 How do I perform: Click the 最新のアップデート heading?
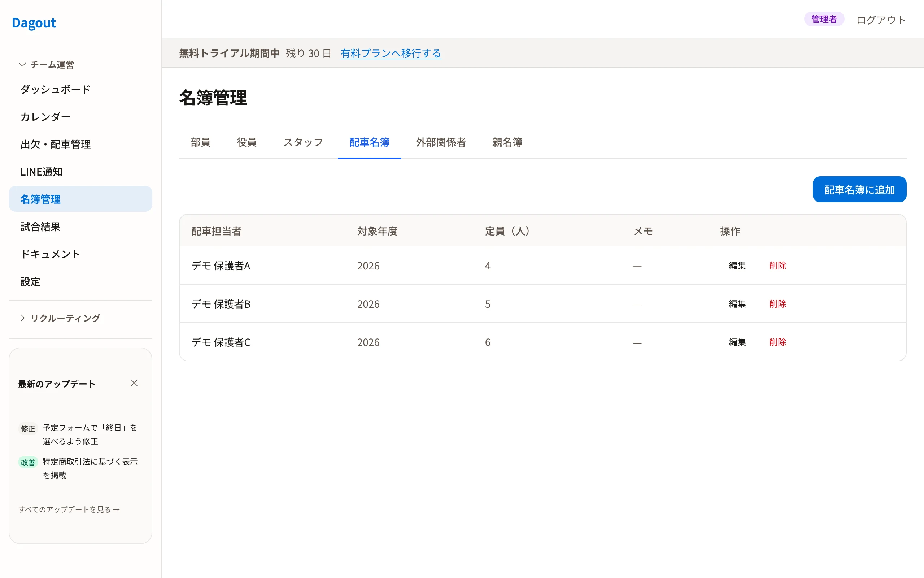click(x=57, y=384)
